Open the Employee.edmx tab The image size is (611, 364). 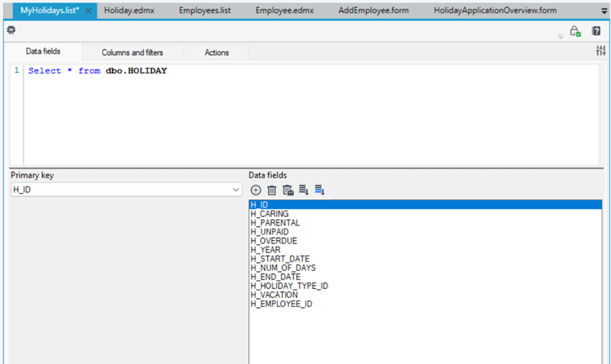(x=284, y=10)
